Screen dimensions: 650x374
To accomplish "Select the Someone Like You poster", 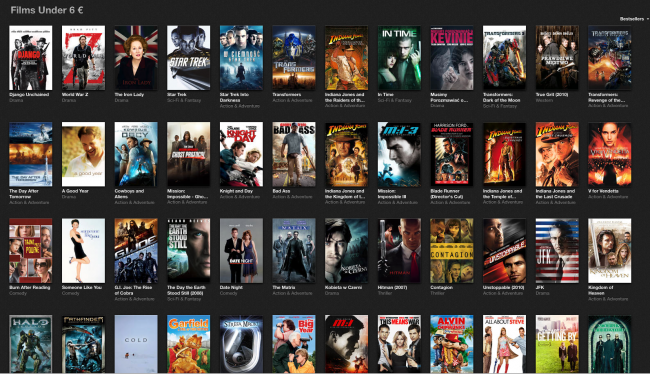I will (83, 251).
